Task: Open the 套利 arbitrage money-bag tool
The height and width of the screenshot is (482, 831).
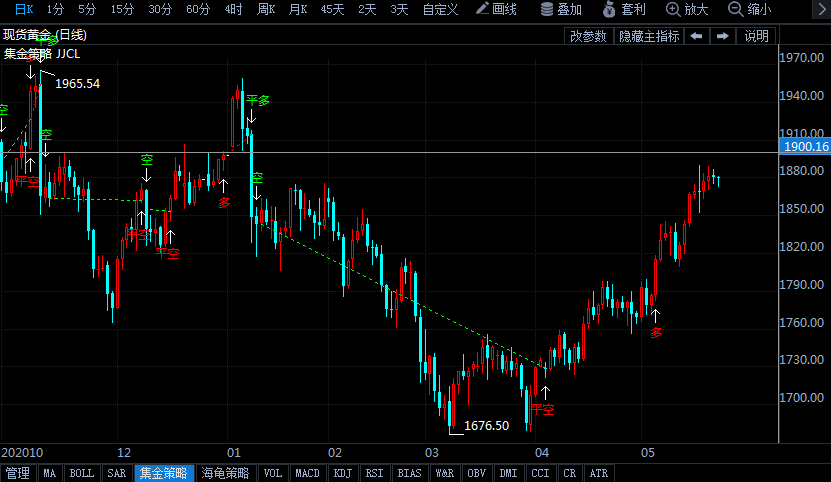Action: coord(624,9)
